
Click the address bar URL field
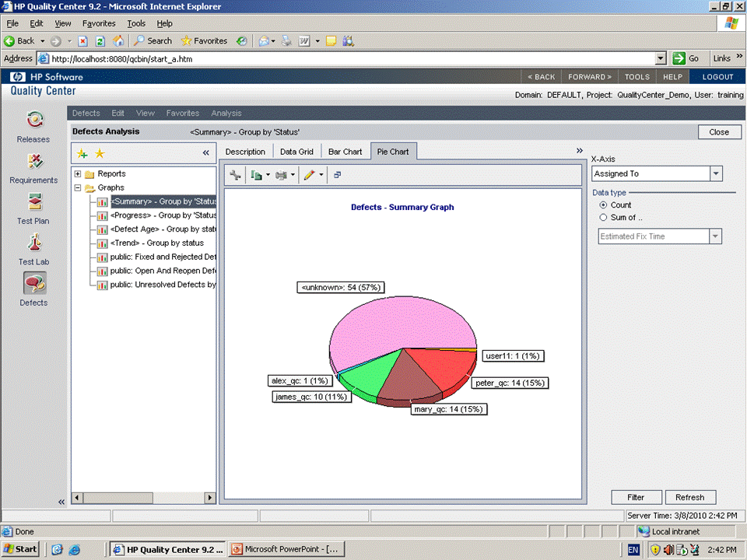coord(352,58)
